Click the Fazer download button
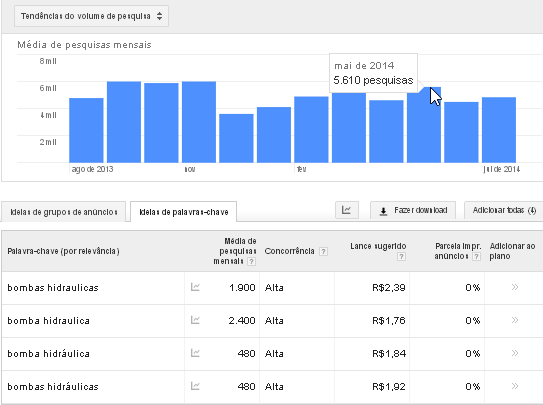Image resolution: width=543 pixels, height=405 pixels. (413, 210)
